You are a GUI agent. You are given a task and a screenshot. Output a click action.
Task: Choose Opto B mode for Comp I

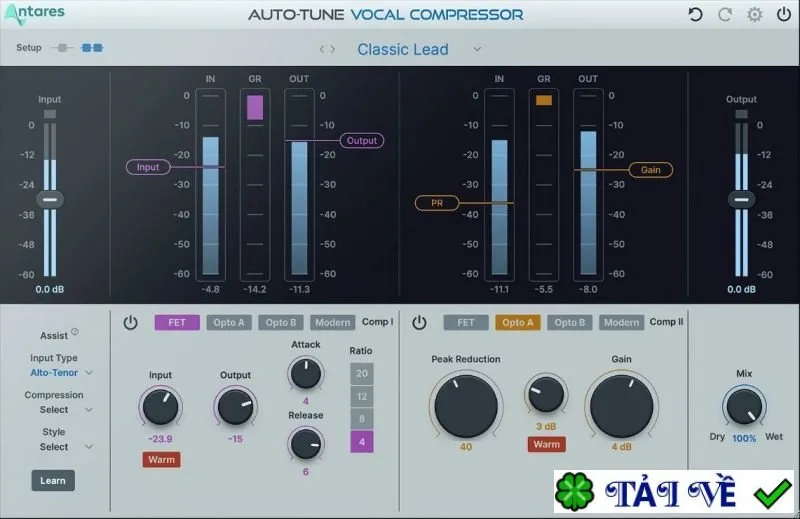coord(281,323)
